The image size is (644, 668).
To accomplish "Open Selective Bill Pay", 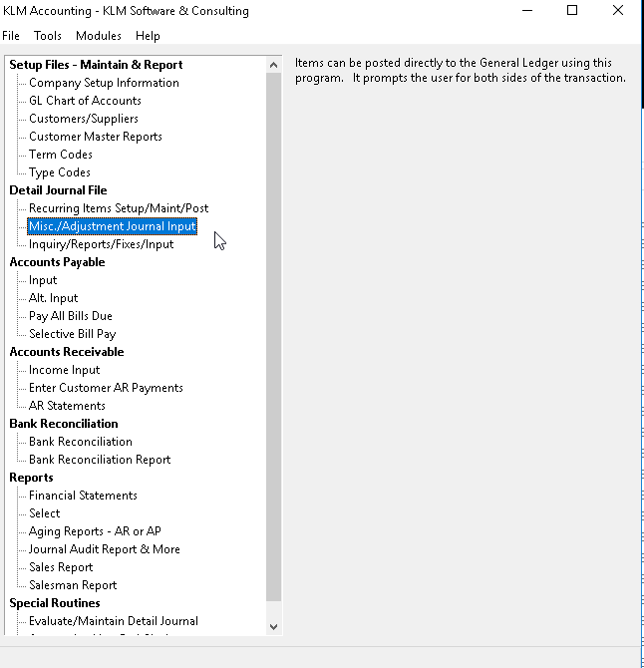I will [73, 334].
